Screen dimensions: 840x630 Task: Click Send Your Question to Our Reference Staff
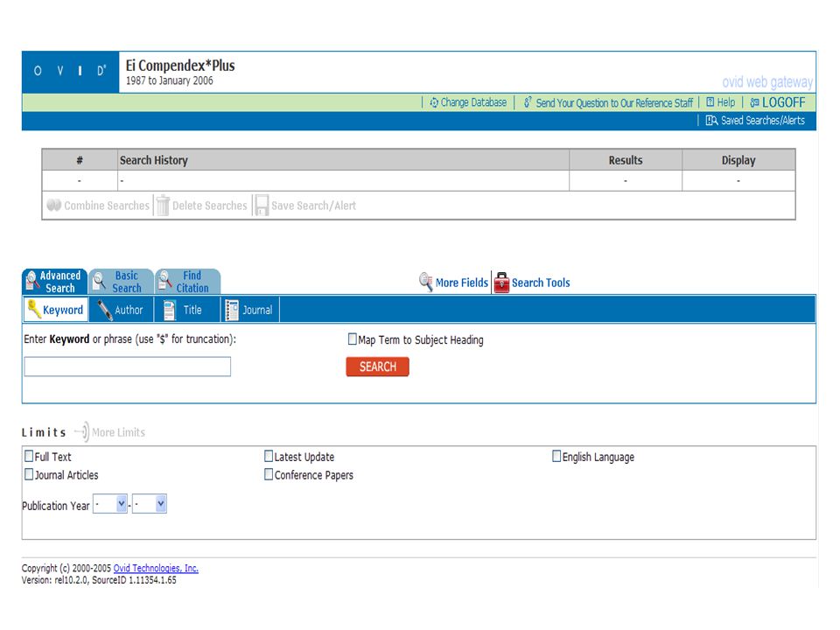(x=614, y=103)
